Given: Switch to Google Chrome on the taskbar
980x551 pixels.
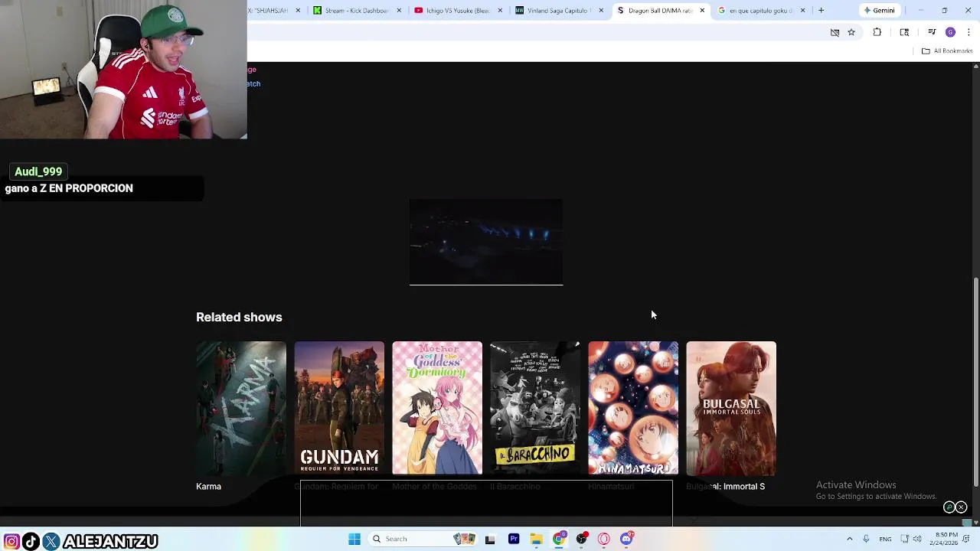Looking at the screenshot, I should 559,539.
